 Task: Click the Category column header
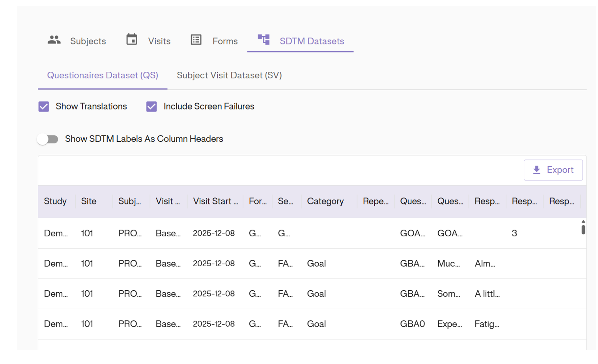325,201
